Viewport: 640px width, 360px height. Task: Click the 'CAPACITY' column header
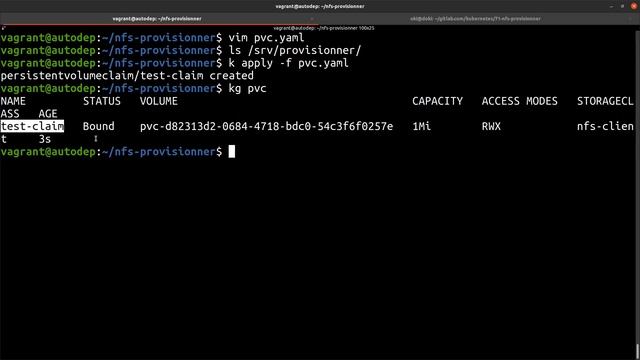coord(438,101)
